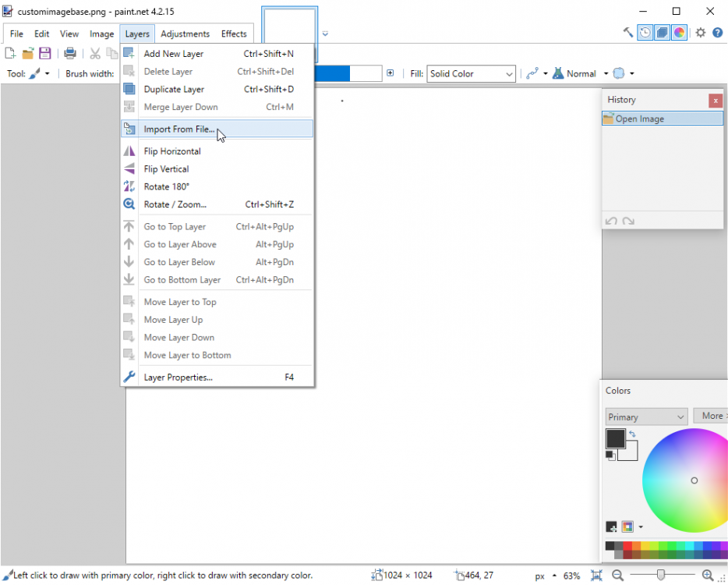Toggle the History window button
Screen dimensions: 728x585
tap(645, 33)
